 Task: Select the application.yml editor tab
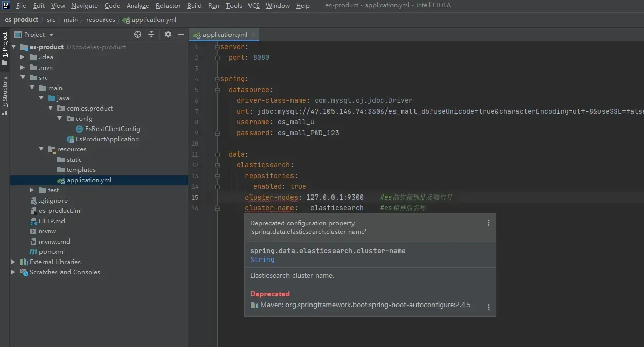click(224, 35)
